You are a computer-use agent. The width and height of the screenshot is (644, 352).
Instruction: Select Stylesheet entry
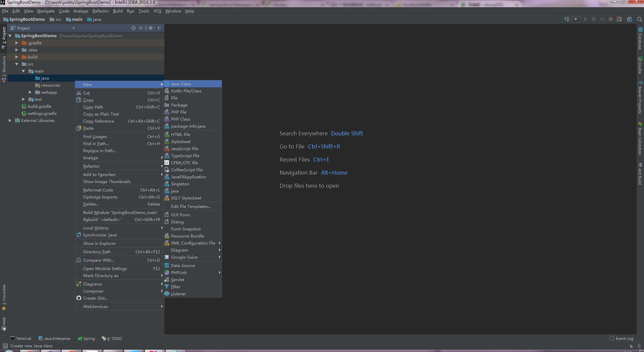pos(193,141)
